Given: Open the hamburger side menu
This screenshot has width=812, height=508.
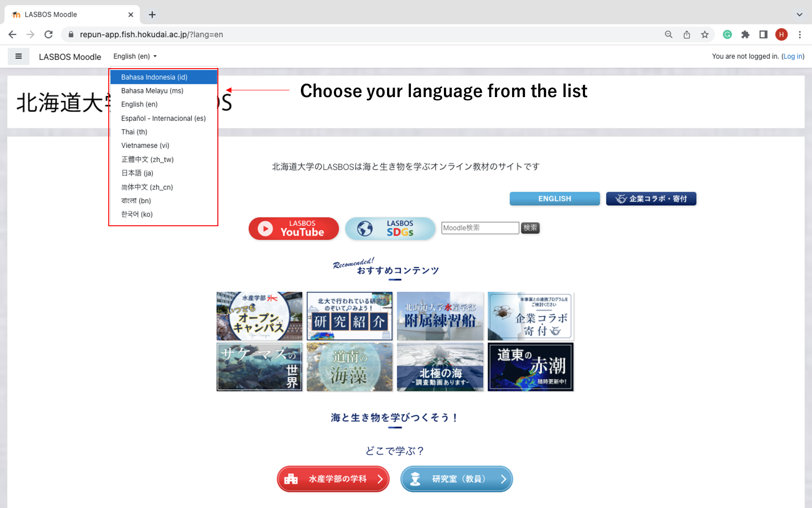Looking at the screenshot, I should tap(18, 56).
